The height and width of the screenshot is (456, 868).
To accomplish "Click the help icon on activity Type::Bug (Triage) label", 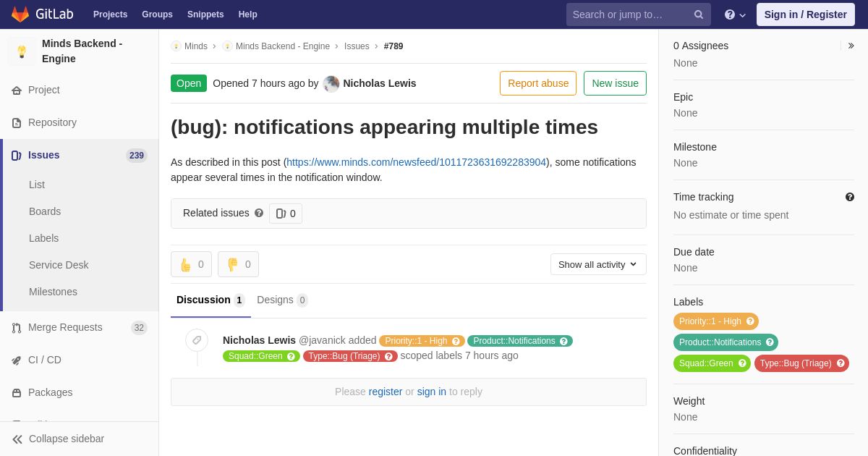I will pyautogui.click(x=388, y=356).
